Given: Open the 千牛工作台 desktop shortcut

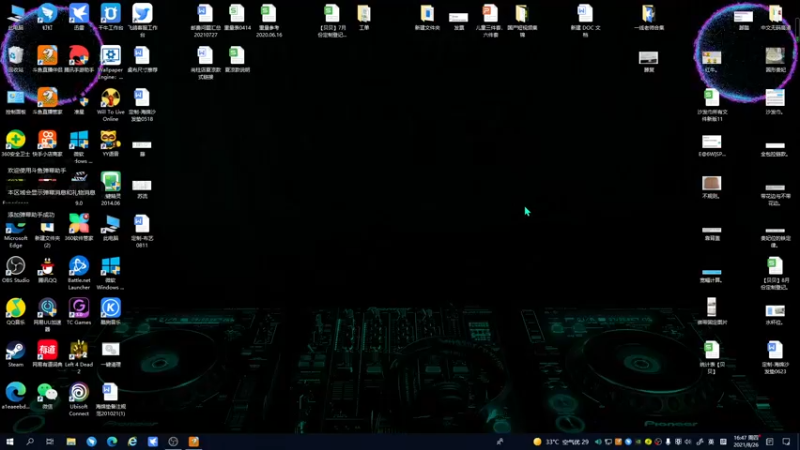Looking at the screenshot, I should pos(111,16).
